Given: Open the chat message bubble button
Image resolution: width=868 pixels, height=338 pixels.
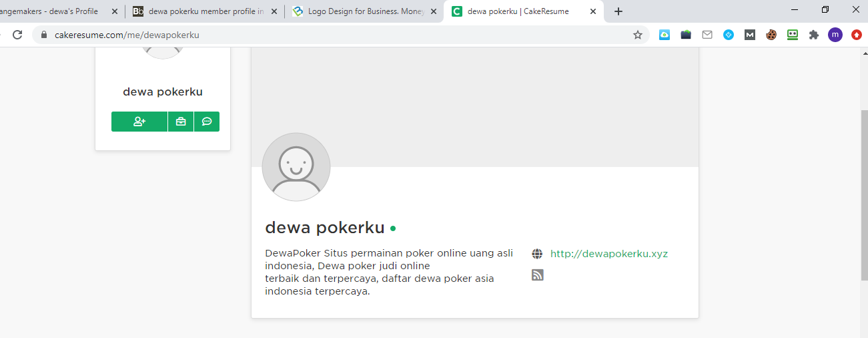Looking at the screenshot, I should tap(207, 122).
